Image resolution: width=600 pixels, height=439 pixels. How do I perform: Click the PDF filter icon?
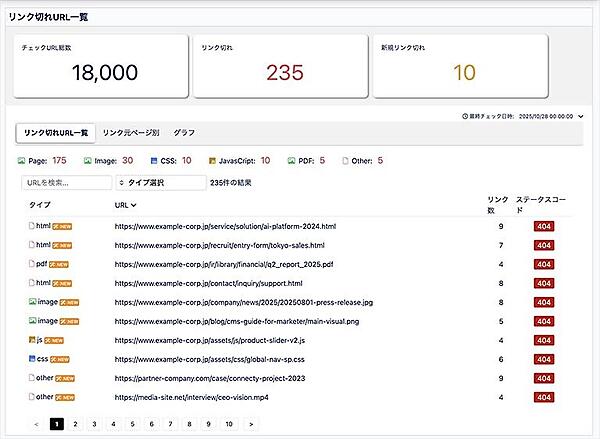pos(291,160)
